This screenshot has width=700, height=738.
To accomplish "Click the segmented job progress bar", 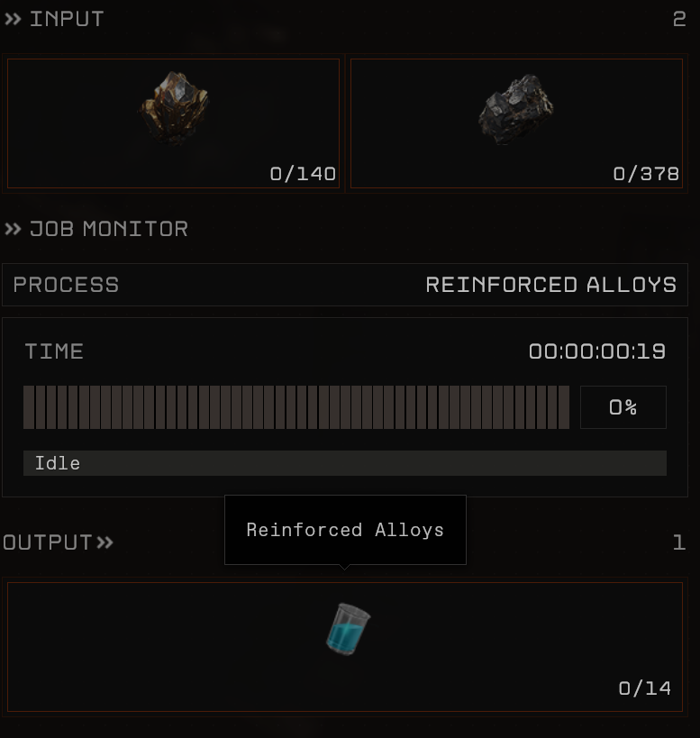I will pyautogui.click(x=296, y=407).
